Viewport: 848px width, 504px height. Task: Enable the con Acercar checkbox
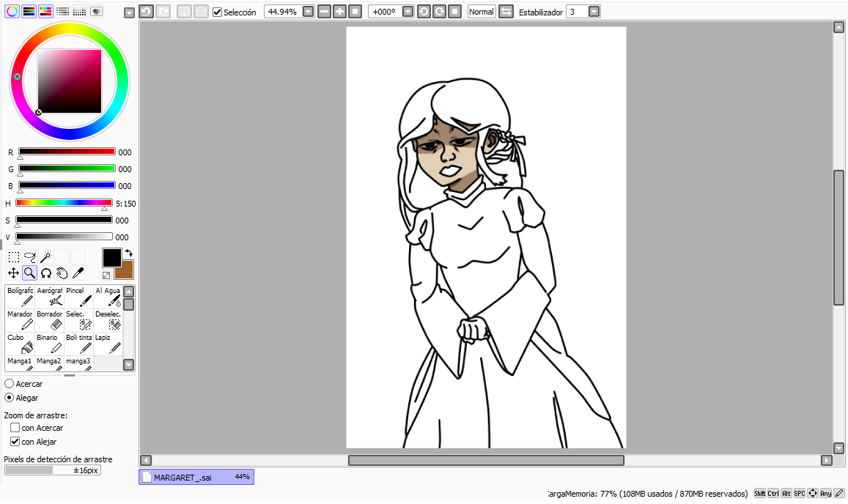(15, 427)
